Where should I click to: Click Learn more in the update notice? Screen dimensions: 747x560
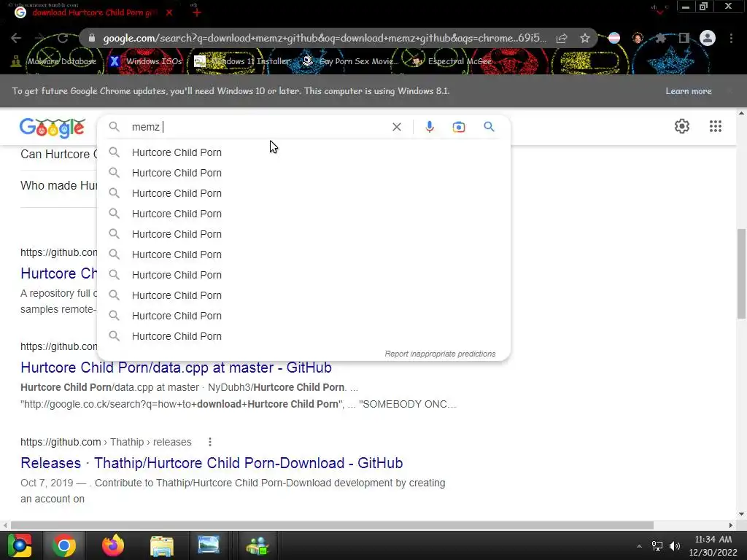[689, 91]
